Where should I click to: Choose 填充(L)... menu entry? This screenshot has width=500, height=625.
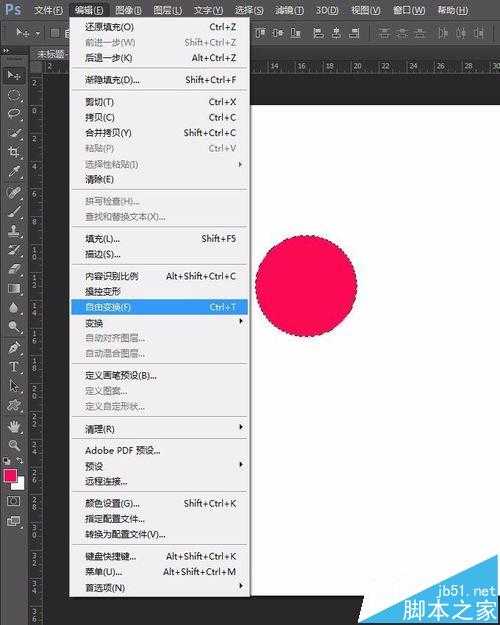[159, 239]
